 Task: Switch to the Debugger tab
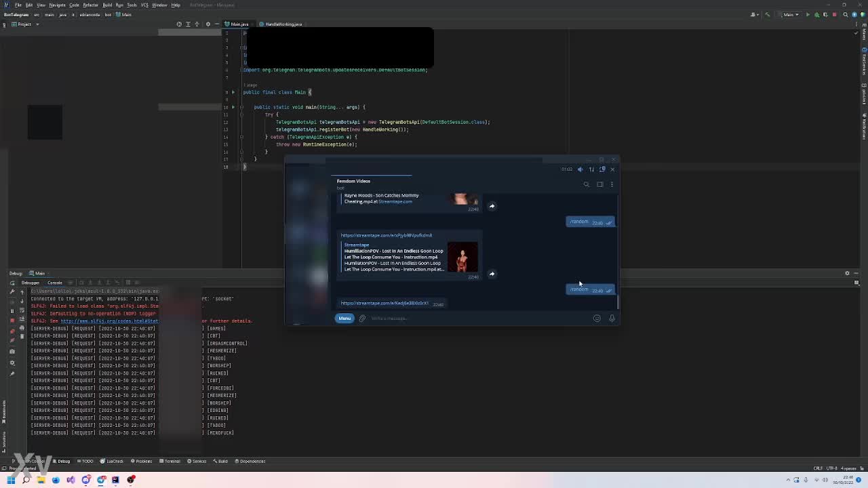[x=31, y=283]
